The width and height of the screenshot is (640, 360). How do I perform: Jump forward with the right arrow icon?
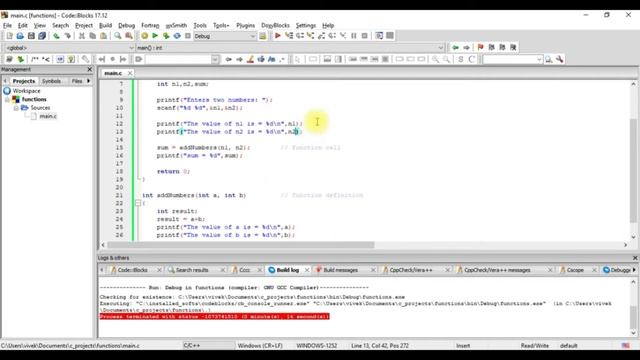tap(466, 48)
